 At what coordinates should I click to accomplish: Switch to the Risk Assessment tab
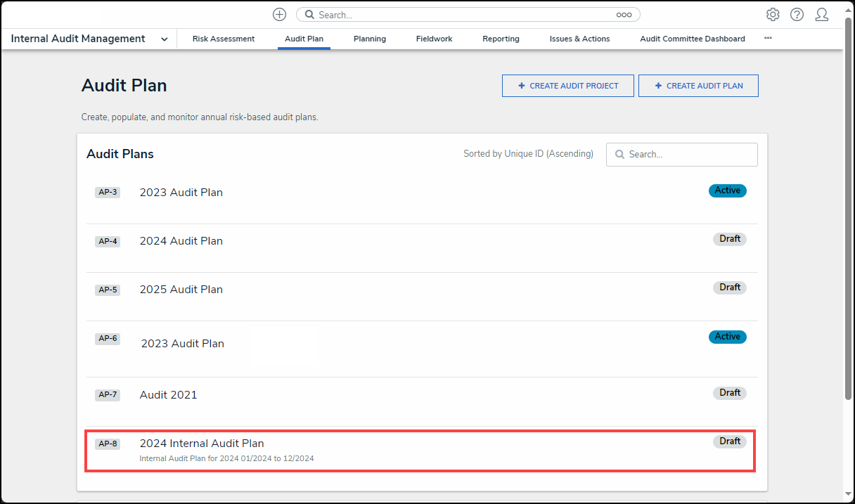(224, 39)
